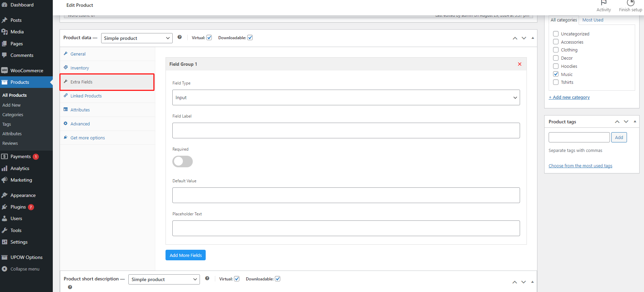Move Product data panel up
Image resolution: width=644 pixels, height=292 pixels.
(515, 38)
